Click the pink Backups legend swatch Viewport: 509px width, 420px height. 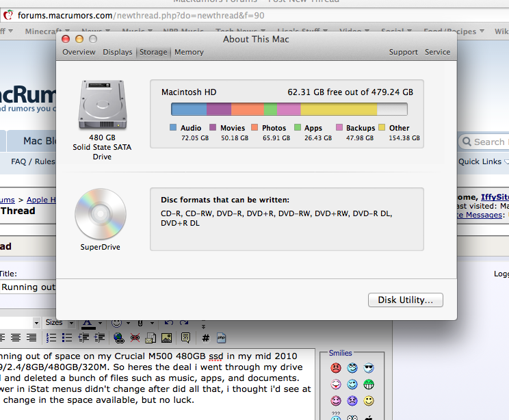point(339,127)
